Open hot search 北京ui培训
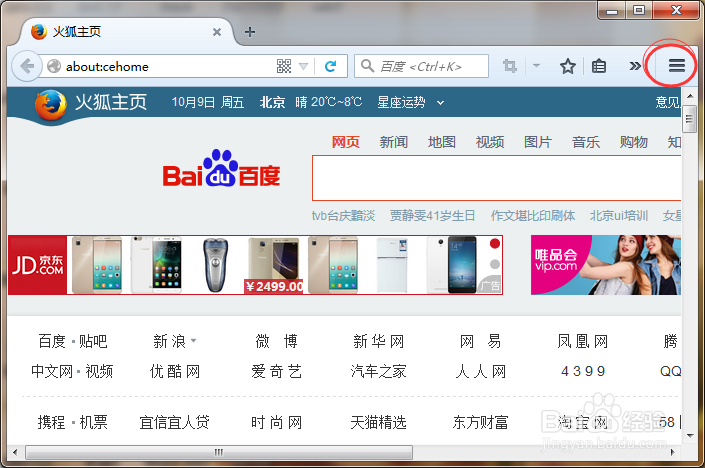This screenshot has width=705, height=468. pos(619,216)
